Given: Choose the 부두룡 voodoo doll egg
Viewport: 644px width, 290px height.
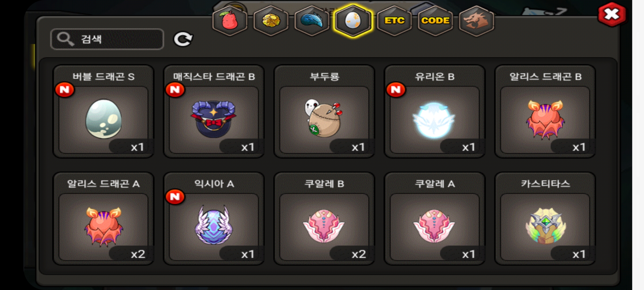Looking at the screenshot, I should 324,111.
